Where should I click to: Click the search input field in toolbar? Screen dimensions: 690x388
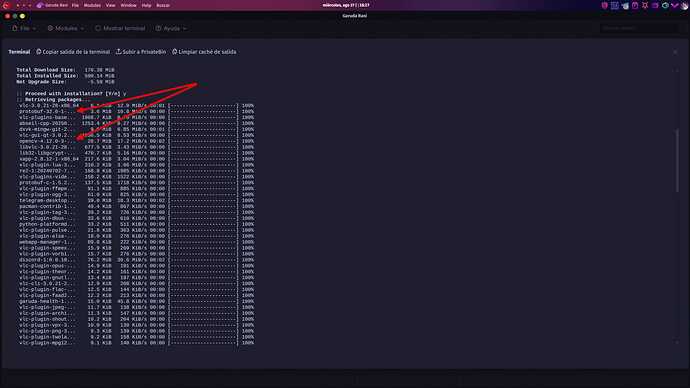click(x=639, y=28)
